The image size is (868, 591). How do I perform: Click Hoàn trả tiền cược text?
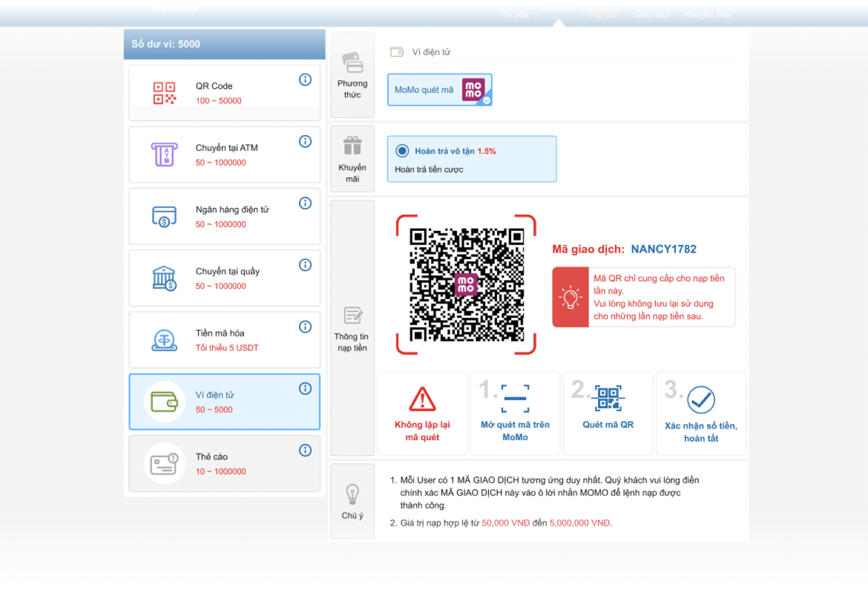(429, 169)
